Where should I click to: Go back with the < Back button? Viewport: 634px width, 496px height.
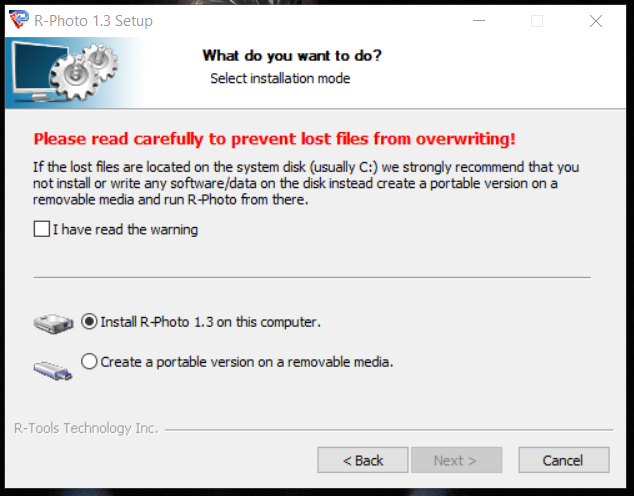[x=363, y=460]
